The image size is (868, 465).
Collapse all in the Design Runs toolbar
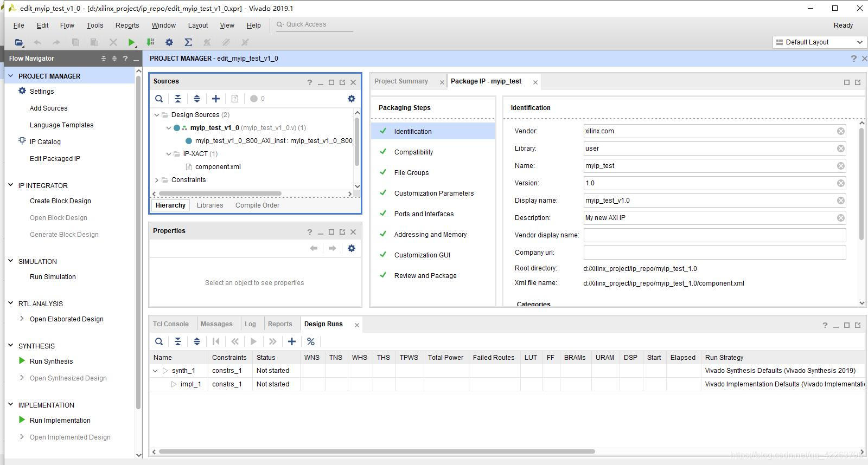(178, 341)
